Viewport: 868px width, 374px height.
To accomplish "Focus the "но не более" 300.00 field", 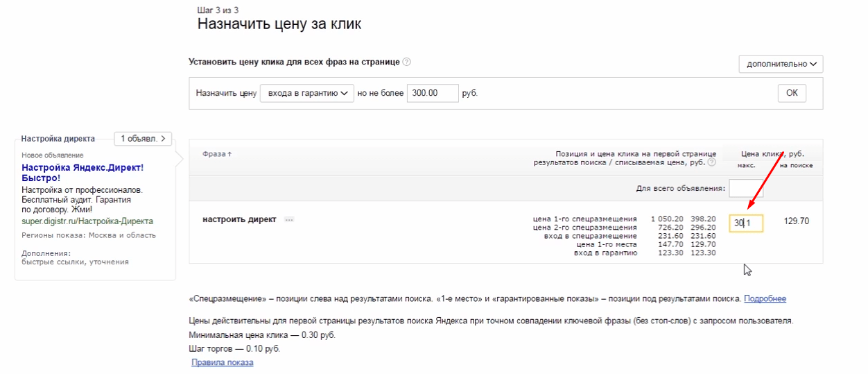I will [433, 93].
